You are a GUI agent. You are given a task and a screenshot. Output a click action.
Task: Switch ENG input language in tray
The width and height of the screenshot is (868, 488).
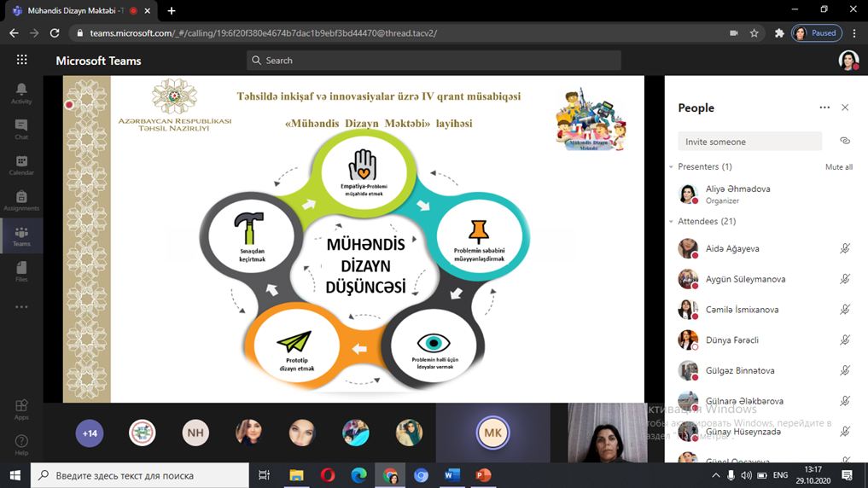[781, 475]
